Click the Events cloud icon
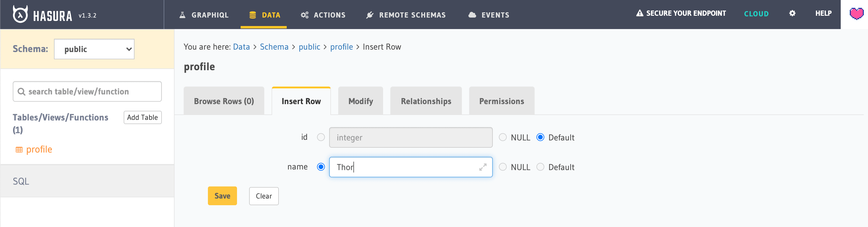Screen dimensions: 868x227 coord(472,15)
